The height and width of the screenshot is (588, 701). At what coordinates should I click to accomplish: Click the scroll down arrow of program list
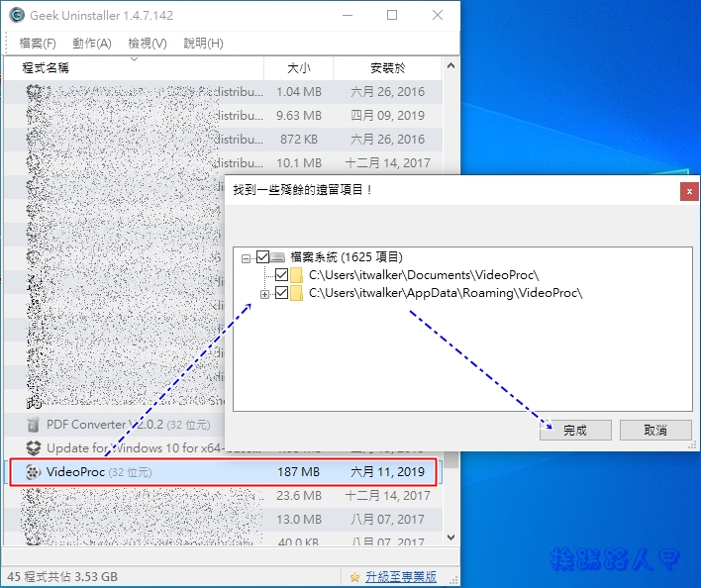click(451, 538)
